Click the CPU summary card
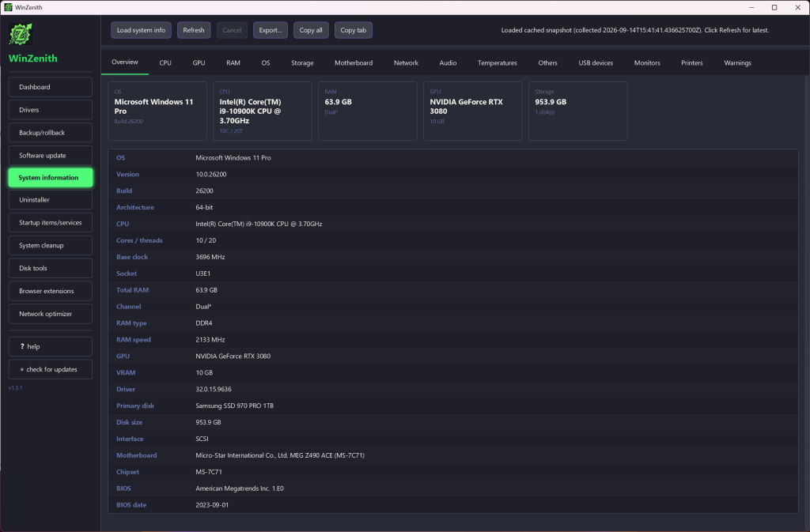 (x=263, y=111)
